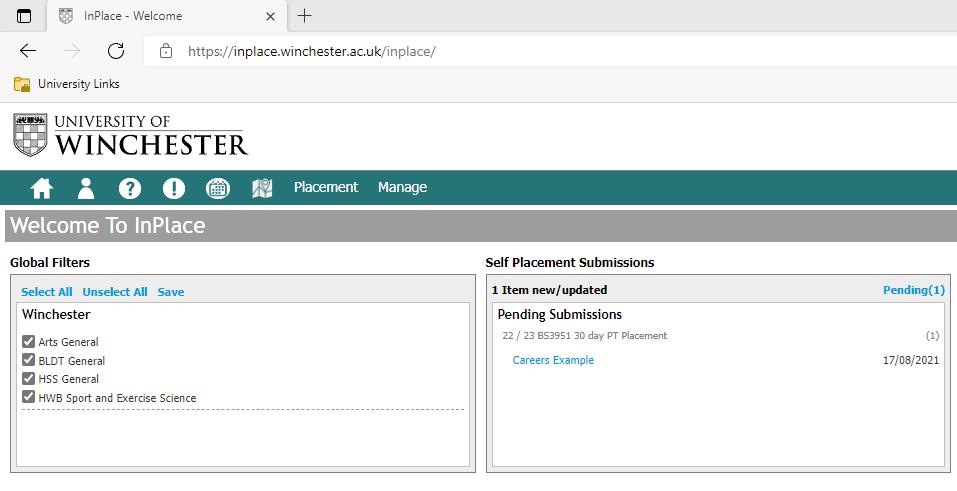The image size is (957, 491).
Task: Open the Manage menu
Action: coord(402,187)
